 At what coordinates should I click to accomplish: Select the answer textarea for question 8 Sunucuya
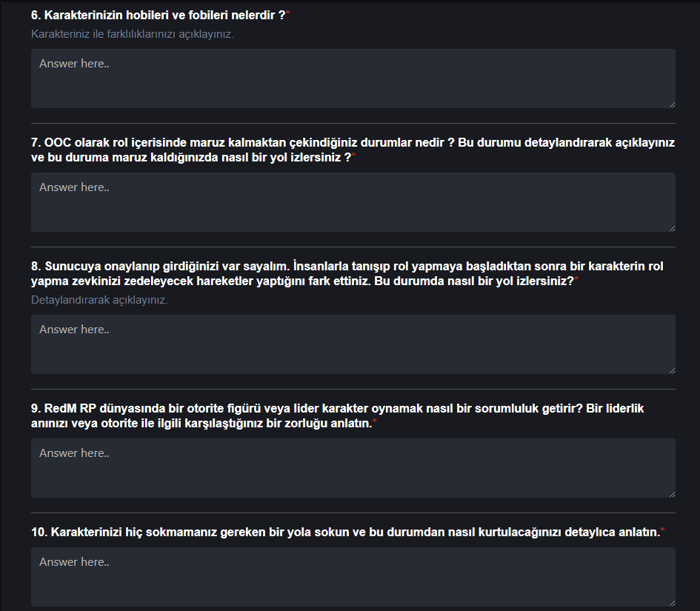pyautogui.click(x=353, y=344)
